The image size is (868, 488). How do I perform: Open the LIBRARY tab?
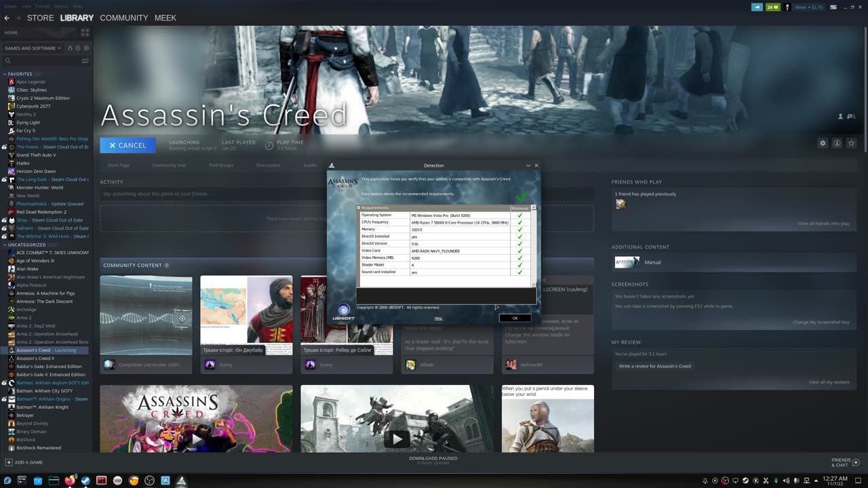[x=77, y=18]
